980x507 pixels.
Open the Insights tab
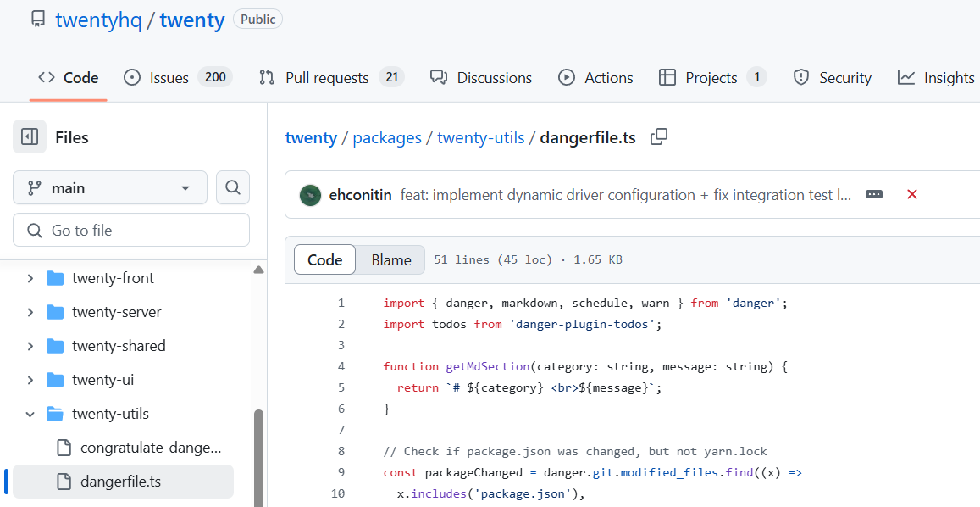tap(936, 78)
